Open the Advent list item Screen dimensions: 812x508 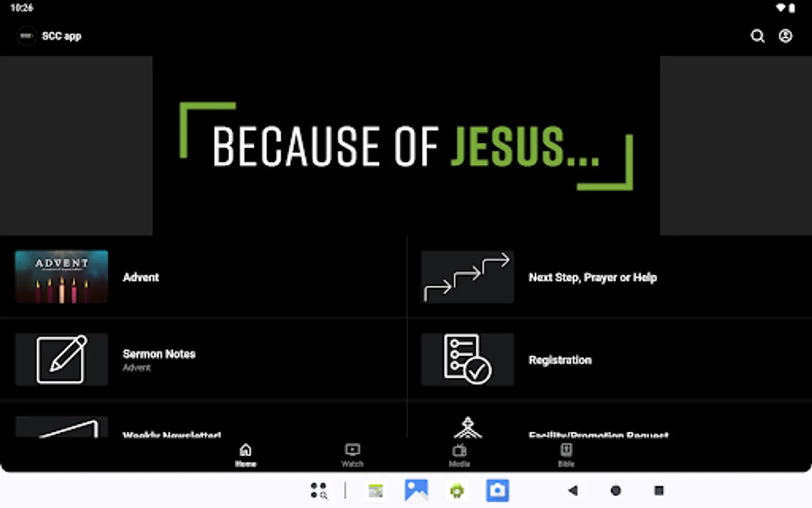[203, 277]
